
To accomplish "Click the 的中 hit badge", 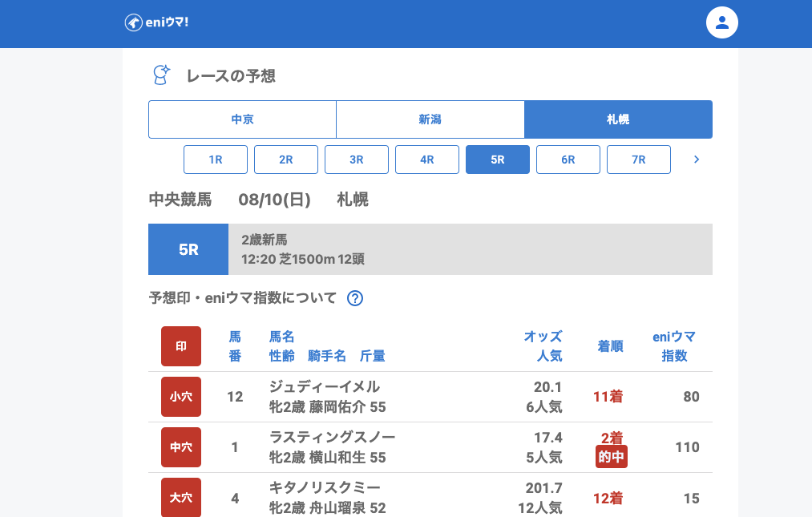I will (611, 457).
